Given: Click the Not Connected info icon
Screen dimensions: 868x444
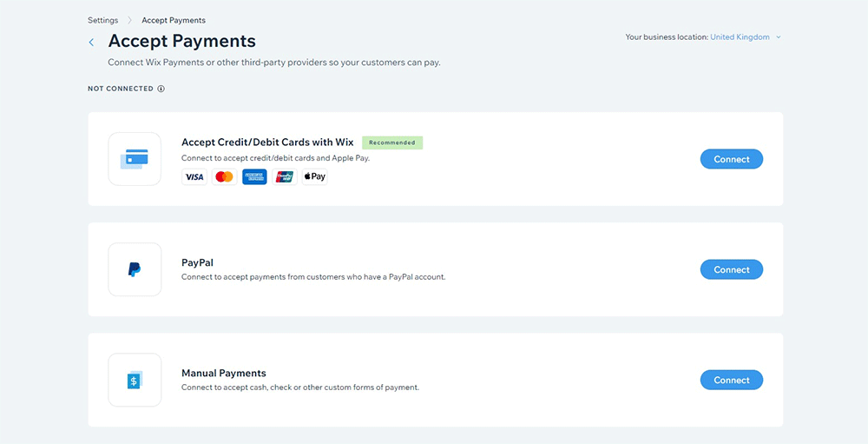Looking at the screenshot, I should click(161, 89).
